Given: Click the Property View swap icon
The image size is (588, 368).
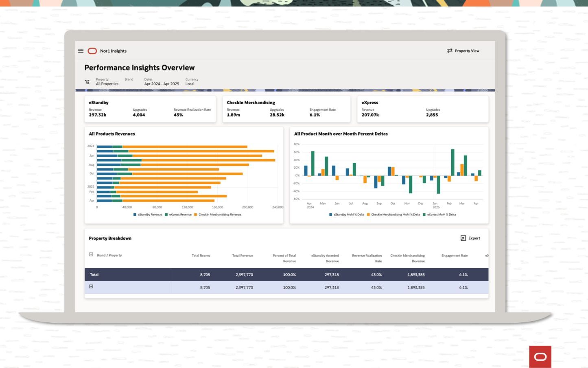Looking at the screenshot, I should (450, 51).
